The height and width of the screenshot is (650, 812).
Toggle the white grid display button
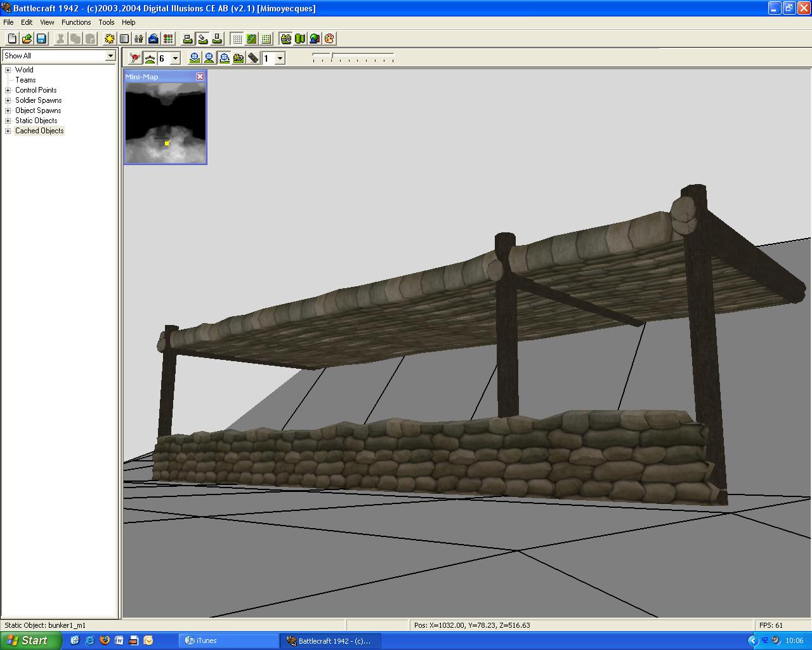click(x=237, y=39)
